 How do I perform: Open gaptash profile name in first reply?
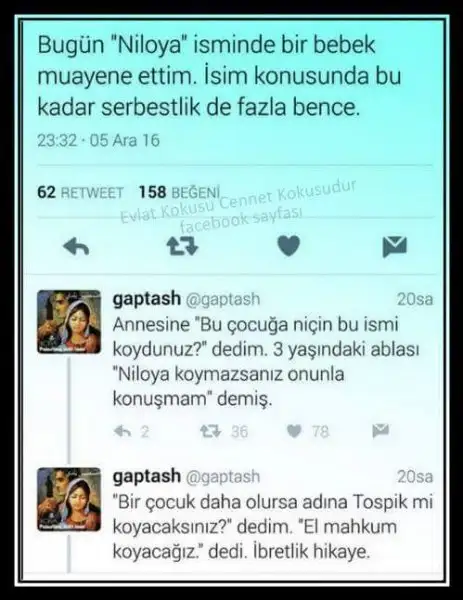point(147,299)
